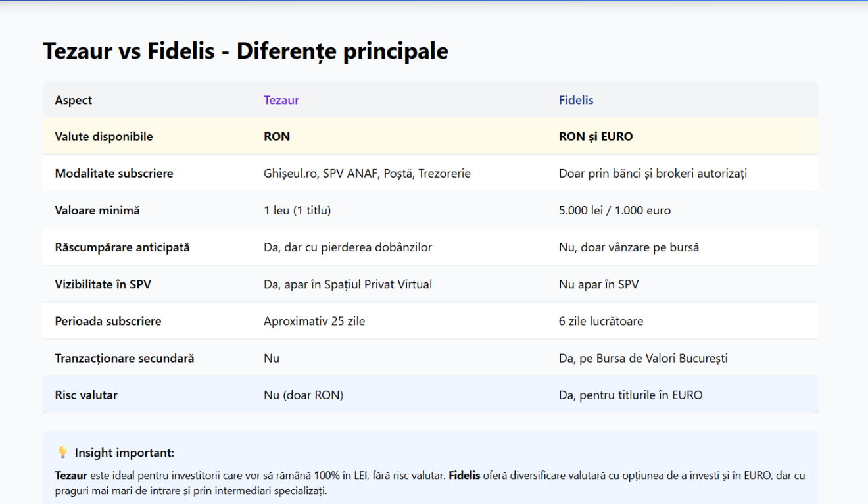Click the lightbulb icon beside Insight important
The width and height of the screenshot is (868, 504).
(x=62, y=453)
